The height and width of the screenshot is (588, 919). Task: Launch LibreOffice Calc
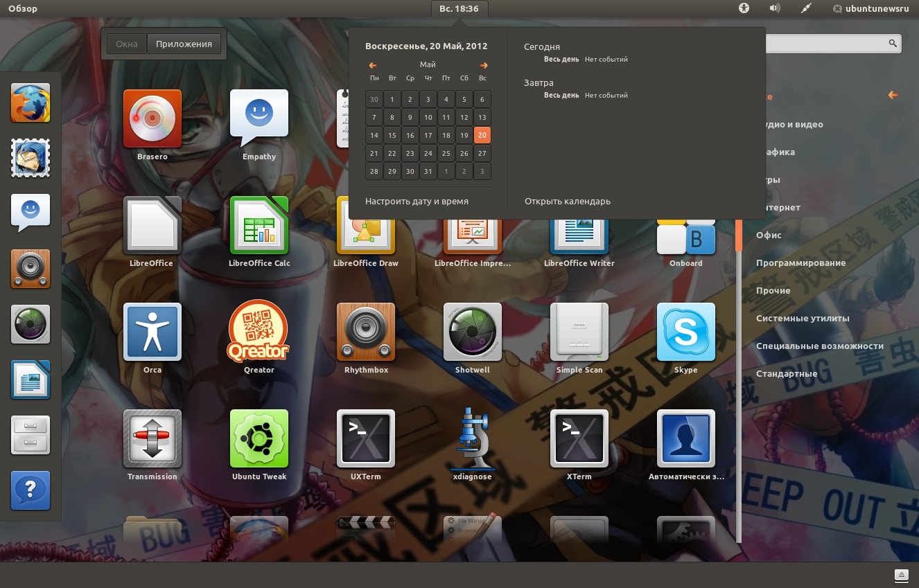click(259, 225)
